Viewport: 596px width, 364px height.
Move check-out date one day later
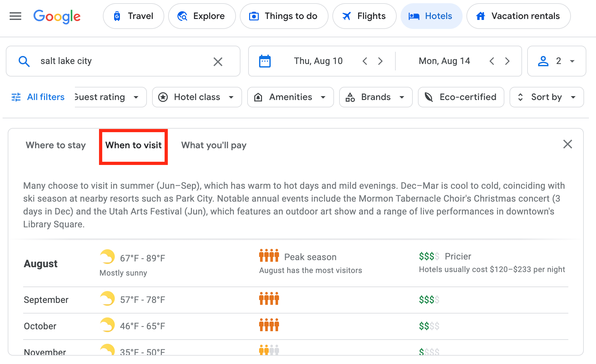click(507, 61)
